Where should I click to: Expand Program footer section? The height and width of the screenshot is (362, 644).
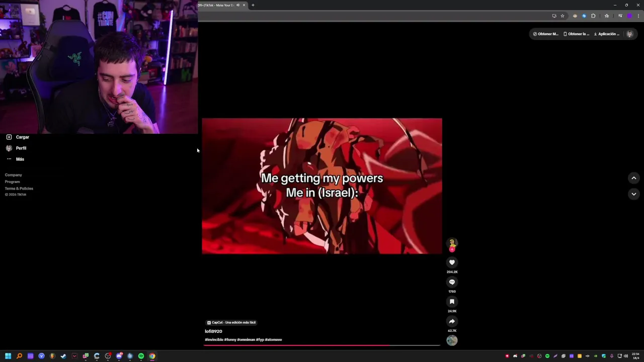coord(13,182)
